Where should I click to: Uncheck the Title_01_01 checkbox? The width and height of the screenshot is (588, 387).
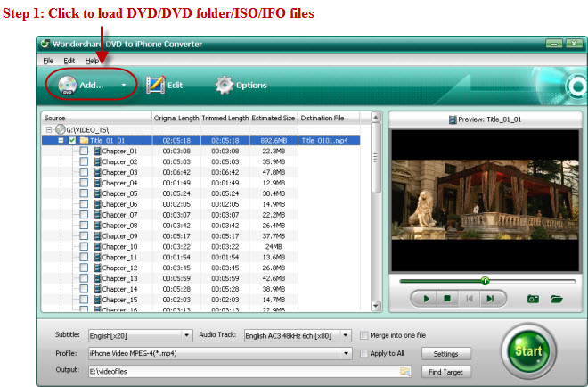coord(72,140)
